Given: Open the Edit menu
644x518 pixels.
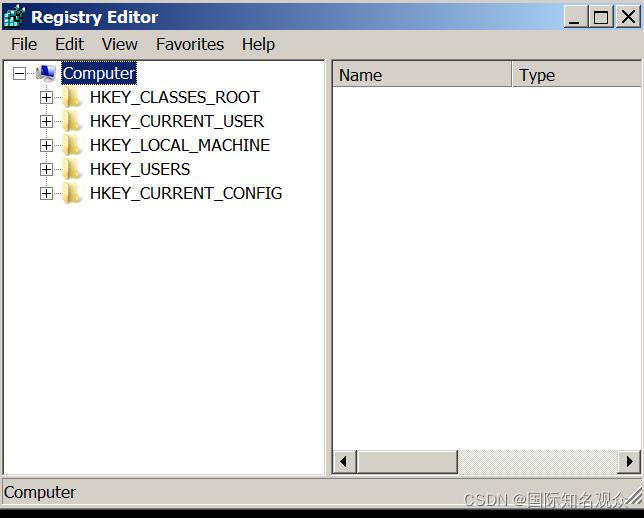Looking at the screenshot, I should (x=69, y=44).
